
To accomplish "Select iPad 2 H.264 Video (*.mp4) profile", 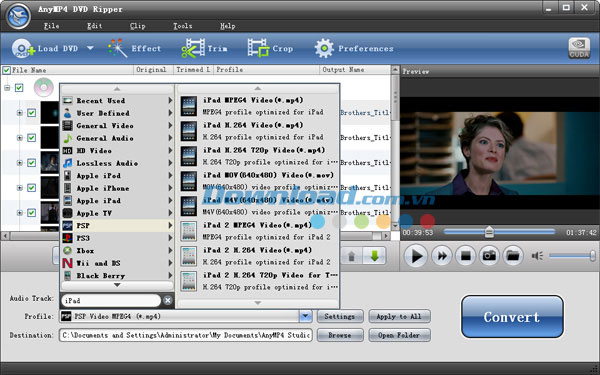I will tap(258, 256).
